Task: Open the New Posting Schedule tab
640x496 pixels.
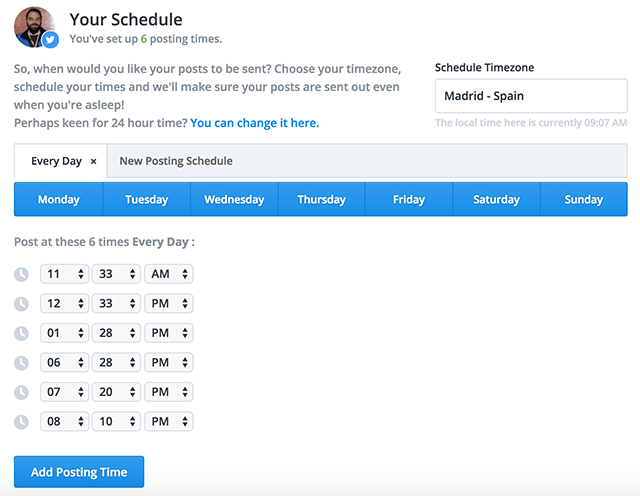Action: click(x=176, y=161)
